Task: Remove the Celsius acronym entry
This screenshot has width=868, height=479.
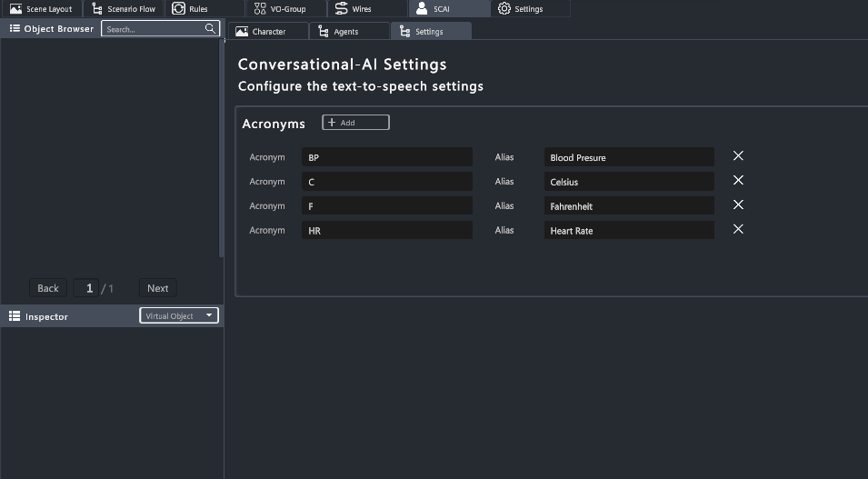Action: 738,181
